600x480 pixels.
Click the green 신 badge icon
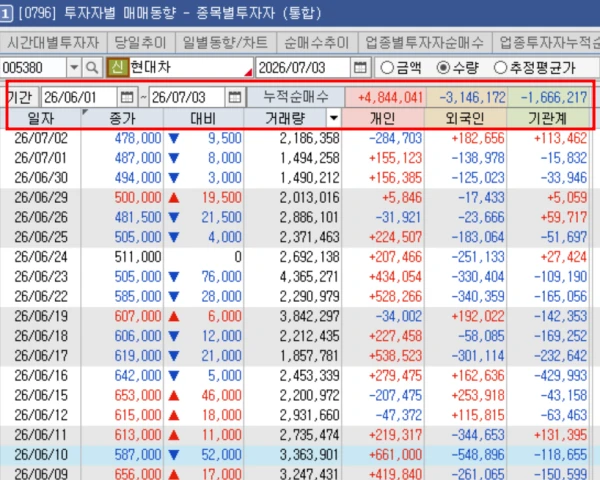click(117, 68)
